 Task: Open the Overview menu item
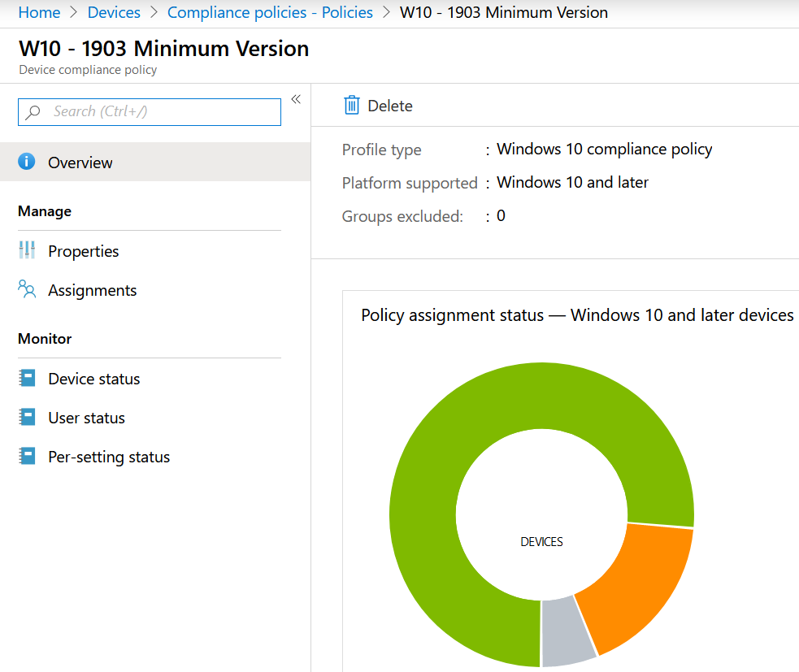tap(155, 162)
